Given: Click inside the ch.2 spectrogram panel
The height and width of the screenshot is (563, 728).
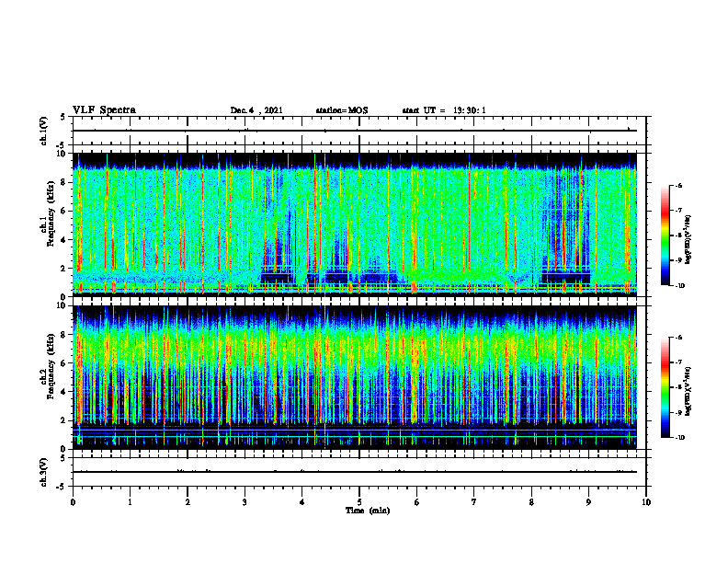Looking at the screenshot, I should point(355,377).
